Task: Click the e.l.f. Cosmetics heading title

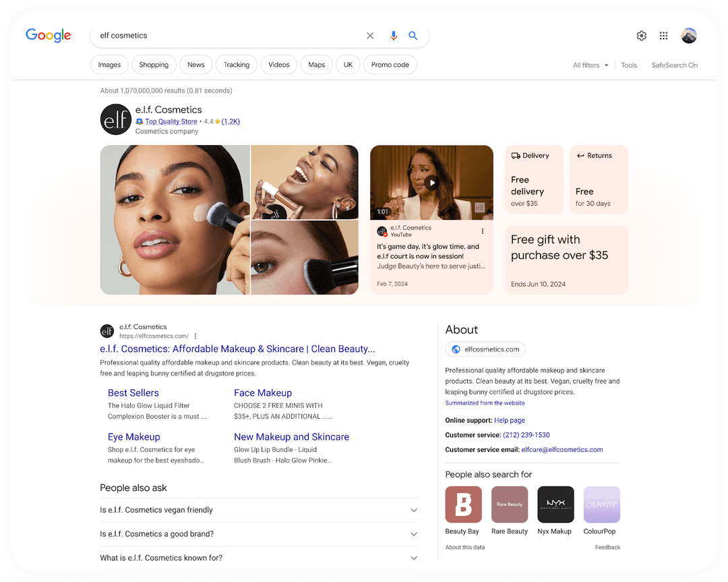Action: 169,110
